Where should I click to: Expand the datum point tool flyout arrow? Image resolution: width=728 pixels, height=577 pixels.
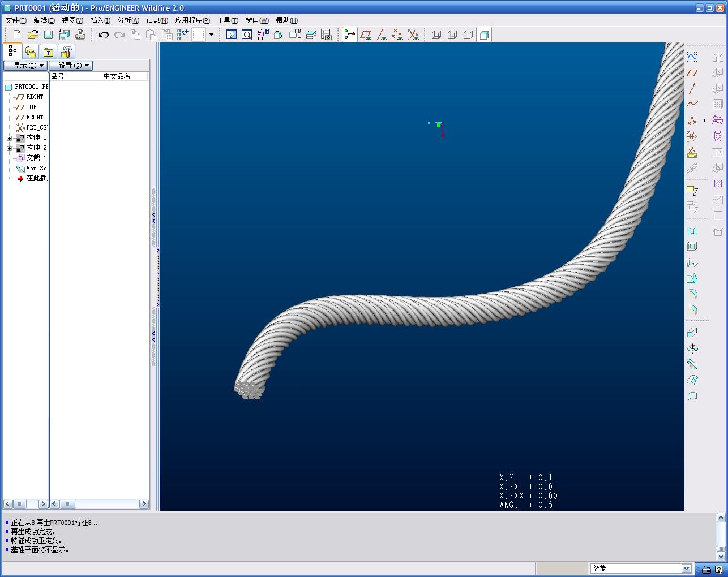click(705, 120)
